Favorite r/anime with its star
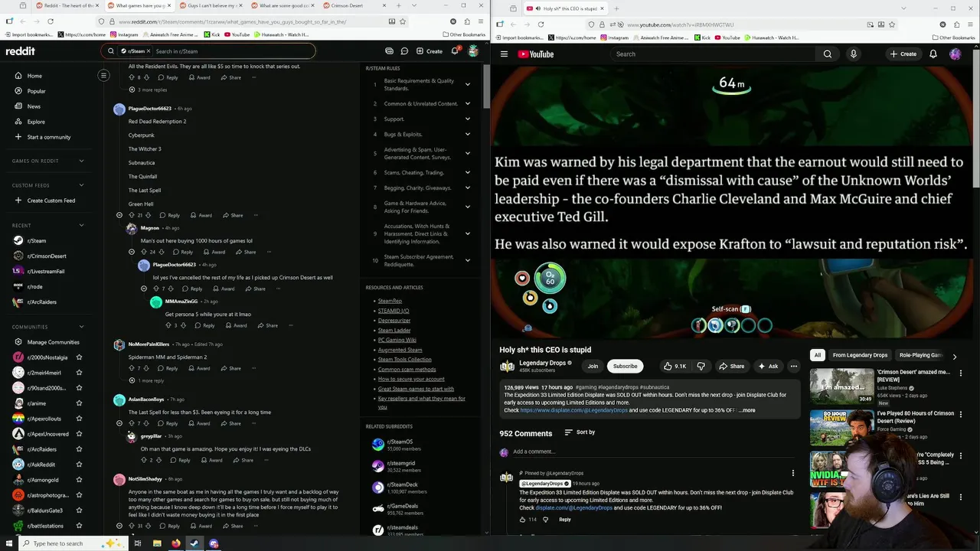This screenshot has height=551, width=980. (79, 403)
